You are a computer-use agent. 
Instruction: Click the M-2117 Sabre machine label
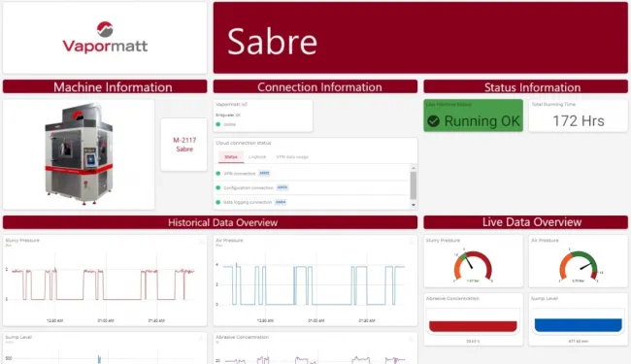(184, 145)
